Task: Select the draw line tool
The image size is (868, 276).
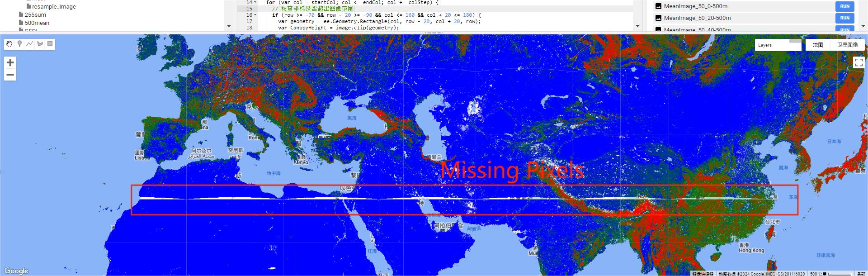Action: (30, 44)
